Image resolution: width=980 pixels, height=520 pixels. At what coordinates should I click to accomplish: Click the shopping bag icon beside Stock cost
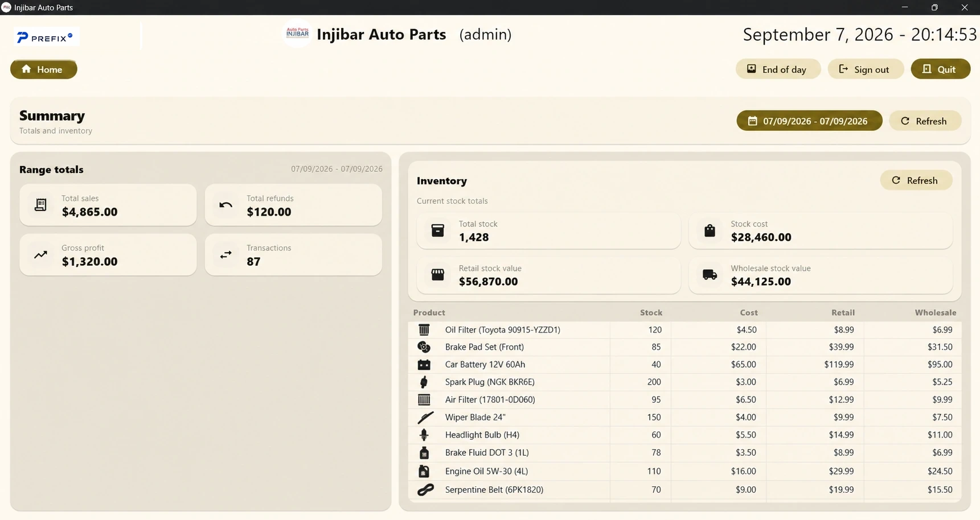coord(710,230)
